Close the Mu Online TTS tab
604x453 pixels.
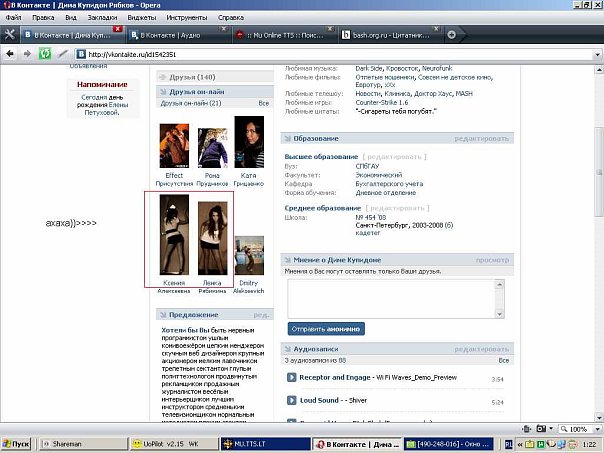click(330, 29)
